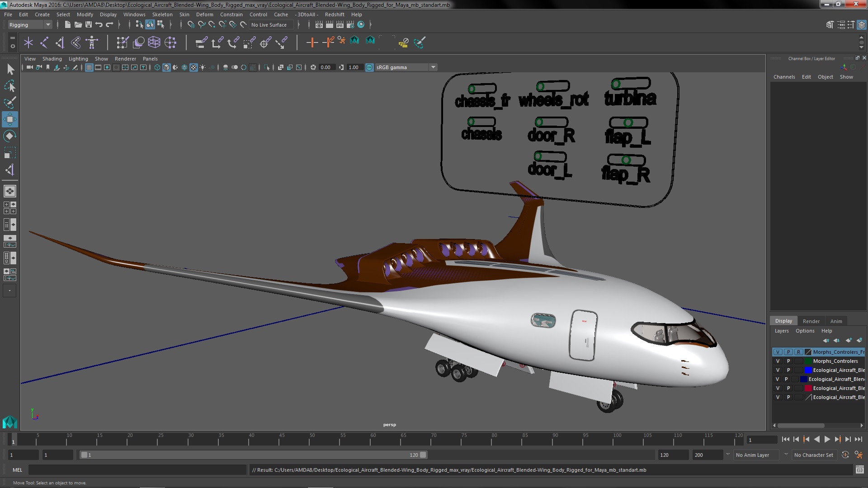Move selected layer down icon
The height and width of the screenshot is (488, 868).
[x=836, y=340]
